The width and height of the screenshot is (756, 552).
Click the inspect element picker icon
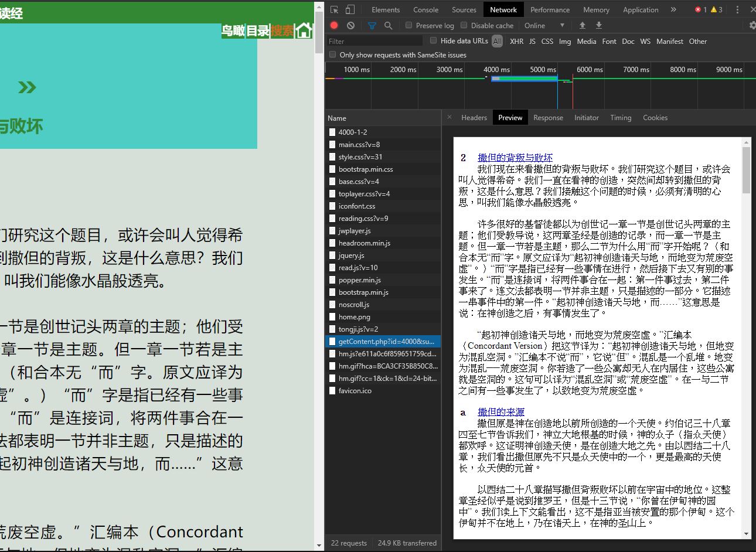pos(335,10)
